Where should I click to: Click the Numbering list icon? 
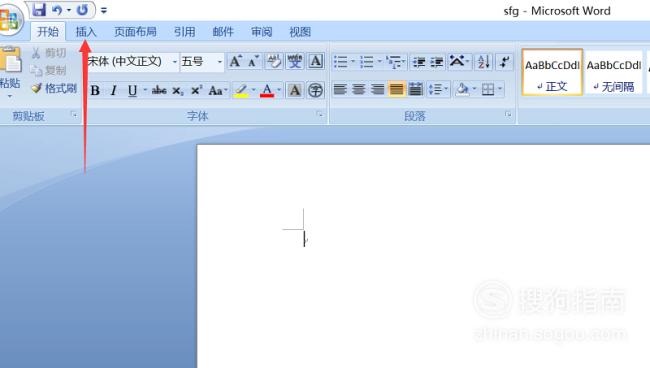(366, 62)
